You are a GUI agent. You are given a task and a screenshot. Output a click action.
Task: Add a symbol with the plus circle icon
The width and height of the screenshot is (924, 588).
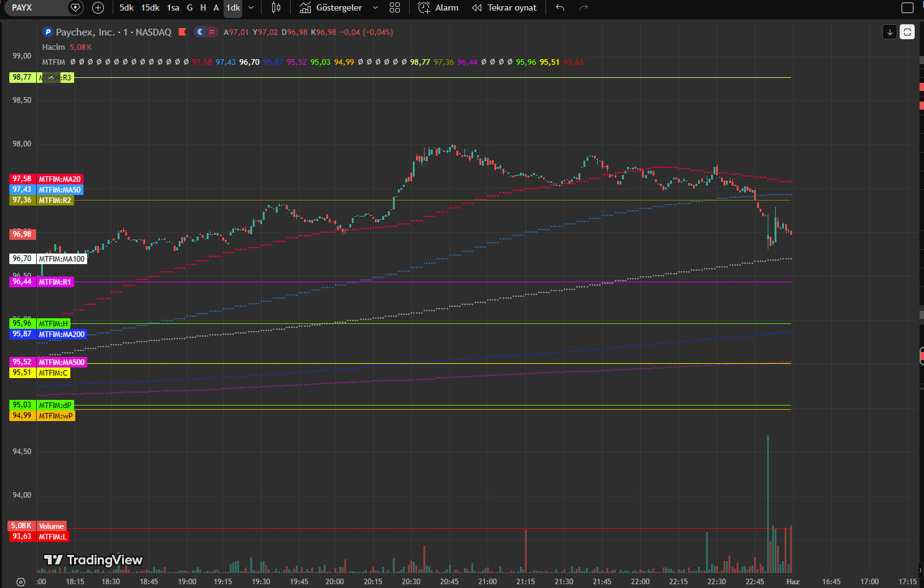[98, 8]
